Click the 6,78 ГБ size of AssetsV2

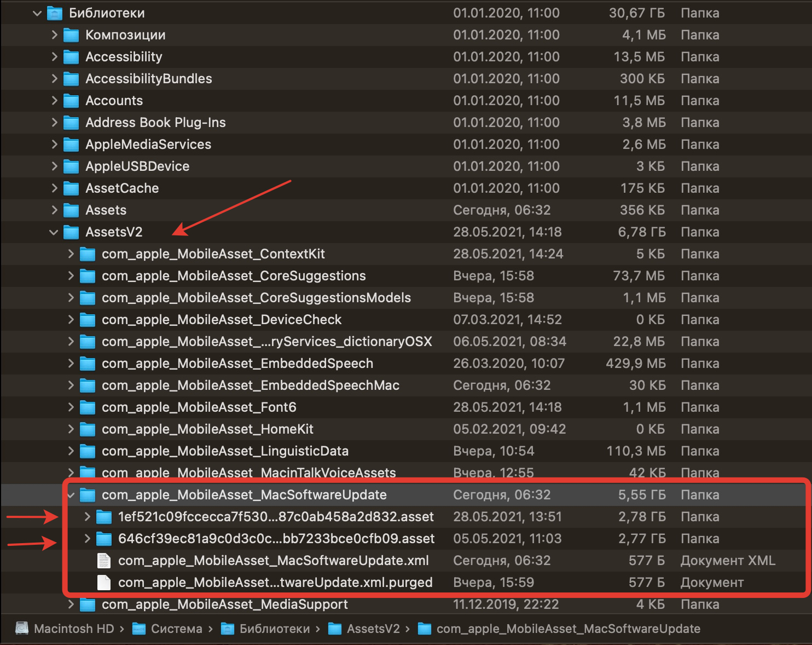(x=642, y=232)
